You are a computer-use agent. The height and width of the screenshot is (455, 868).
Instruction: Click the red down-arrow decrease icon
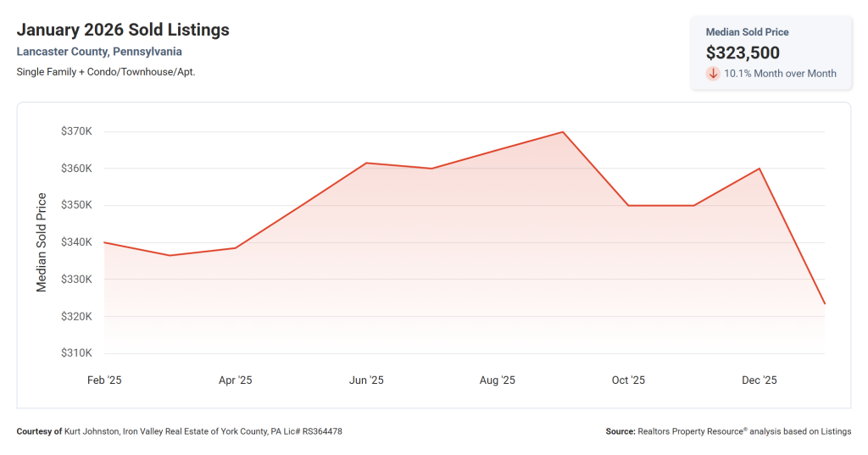[x=713, y=74]
